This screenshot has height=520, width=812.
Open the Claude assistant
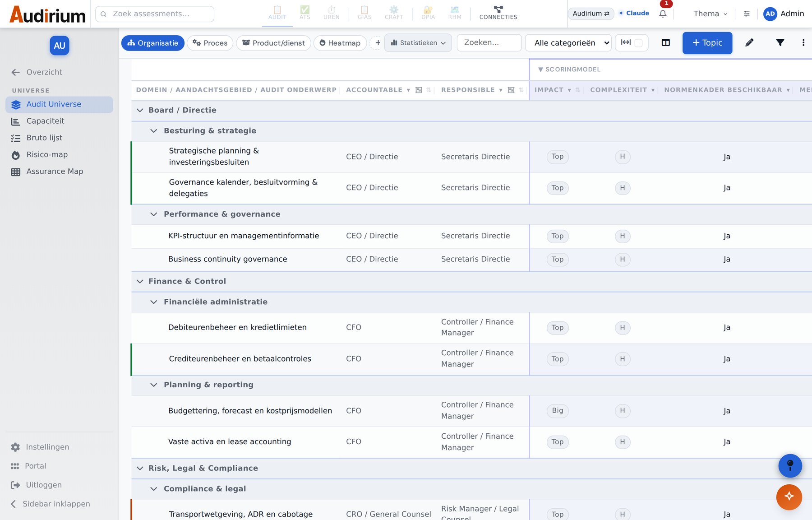[634, 14]
